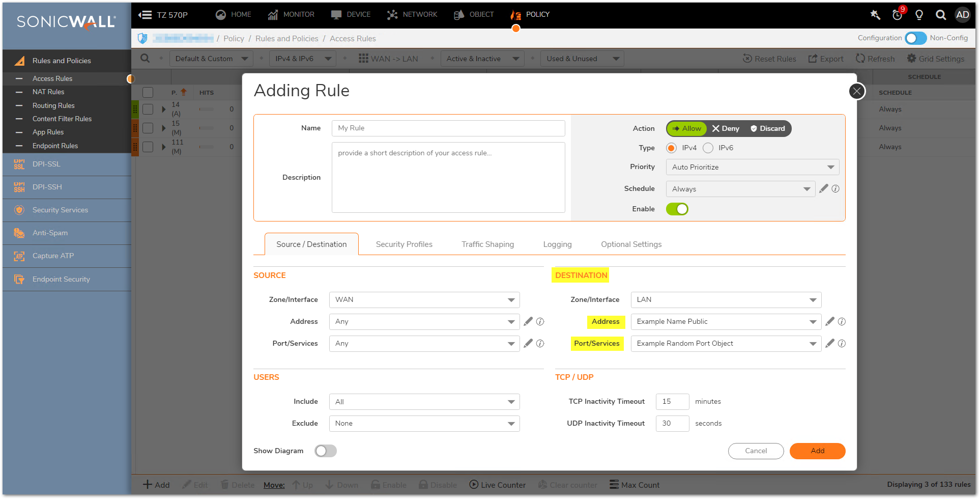Click the pencil icon beside Schedule dropdown

click(823, 188)
